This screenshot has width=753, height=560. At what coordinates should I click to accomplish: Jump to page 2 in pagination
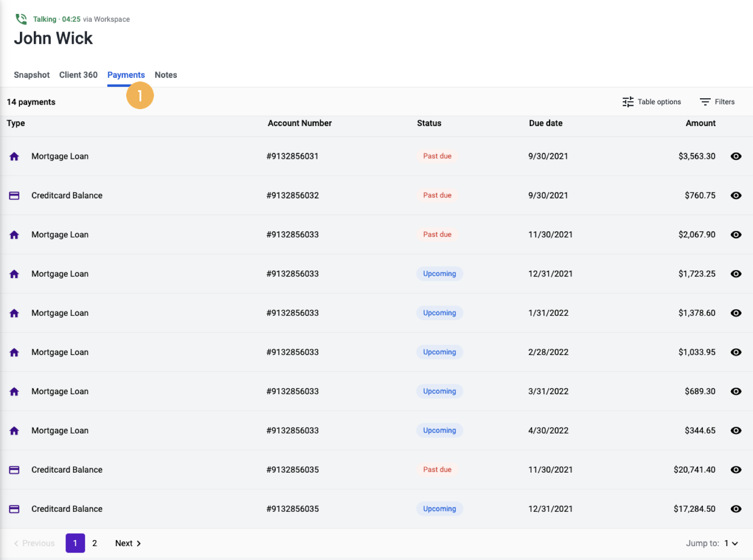coord(94,543)
